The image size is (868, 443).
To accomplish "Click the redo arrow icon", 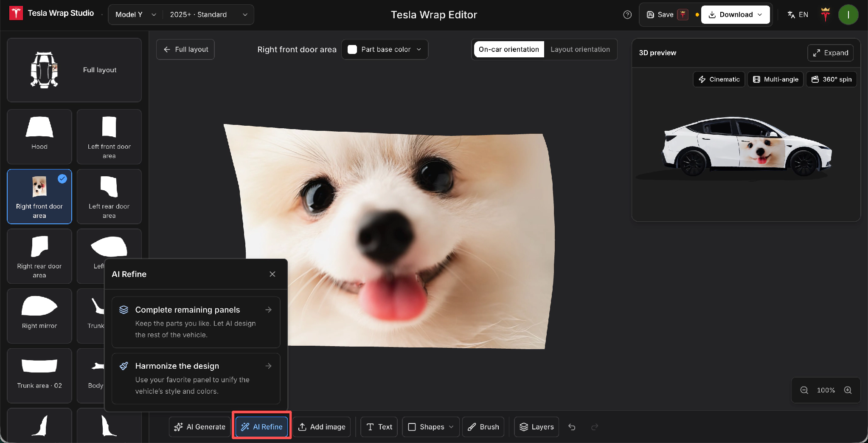I will pyautogui.click(x=595, y=427).
